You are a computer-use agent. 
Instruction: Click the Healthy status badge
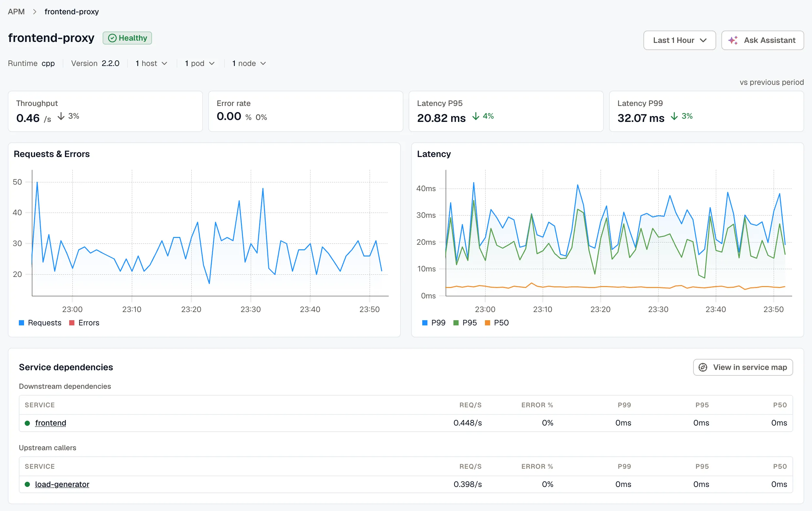pos(127,38)
